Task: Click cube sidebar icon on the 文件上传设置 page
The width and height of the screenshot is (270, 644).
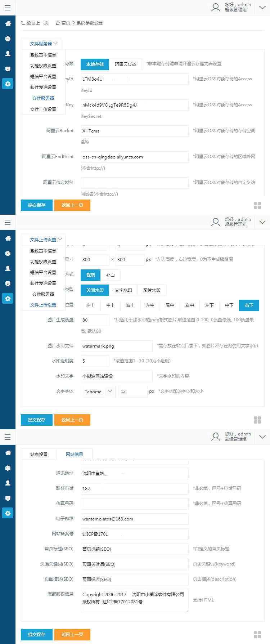Action: [8, 253]
